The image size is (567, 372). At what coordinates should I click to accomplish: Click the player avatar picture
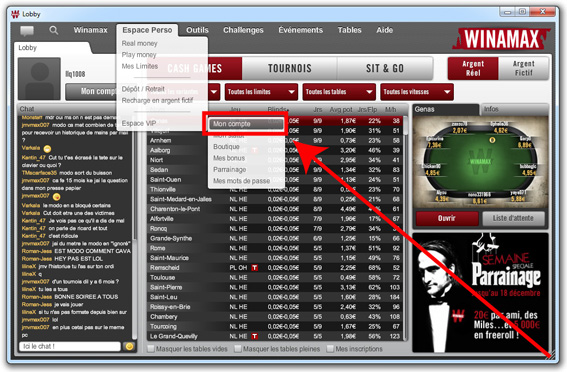[39, 78]
